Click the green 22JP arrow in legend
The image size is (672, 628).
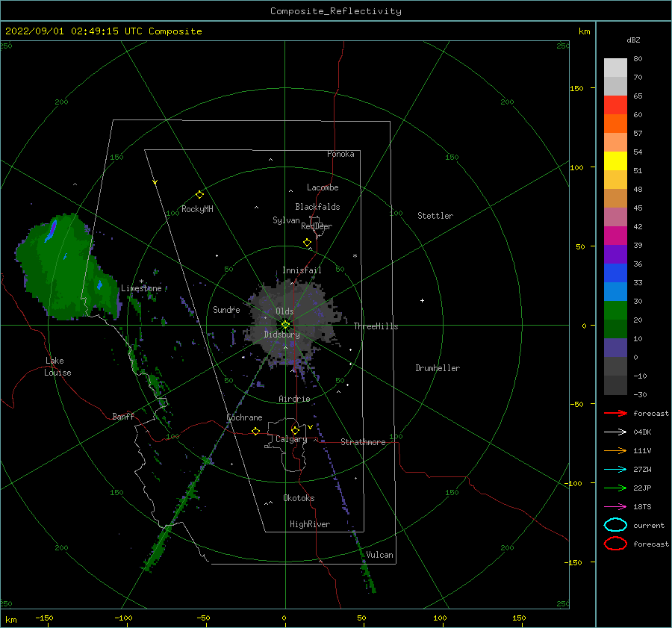coord(615,488)
